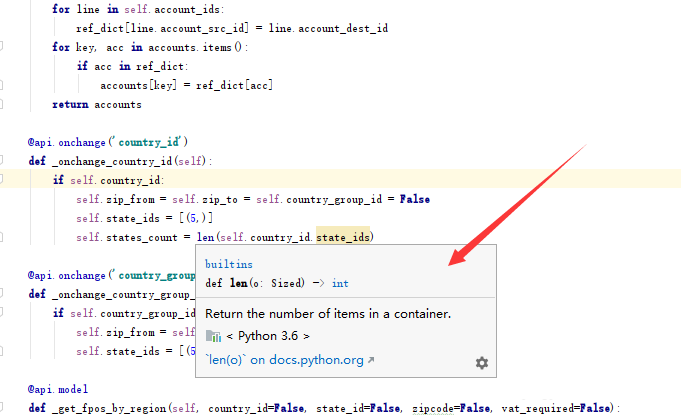This screenshot has height=415, width=681.
Task: Click 'for key, acc in accounts.items():' line
Action: 150,47
